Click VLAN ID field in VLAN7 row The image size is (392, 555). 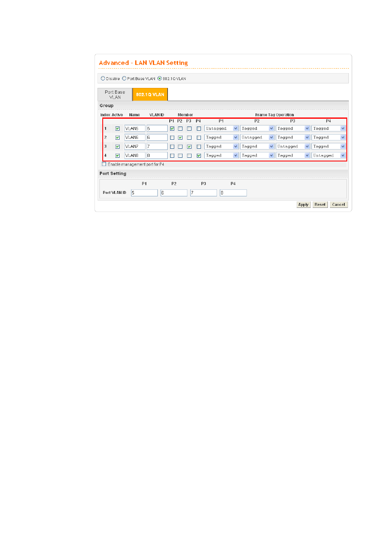pyautogui.click(x=157, y=147)
